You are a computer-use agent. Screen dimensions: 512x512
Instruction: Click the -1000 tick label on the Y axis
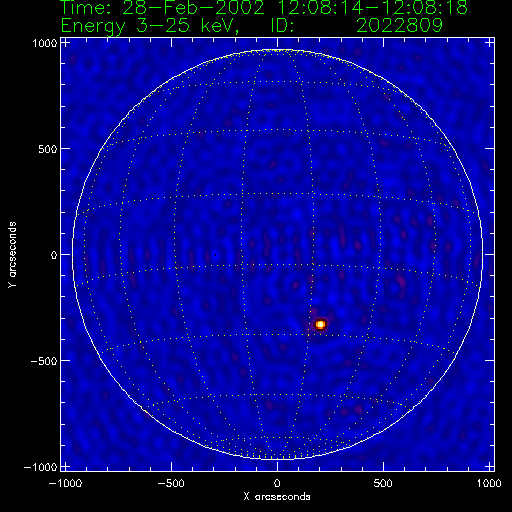[41, 467]
